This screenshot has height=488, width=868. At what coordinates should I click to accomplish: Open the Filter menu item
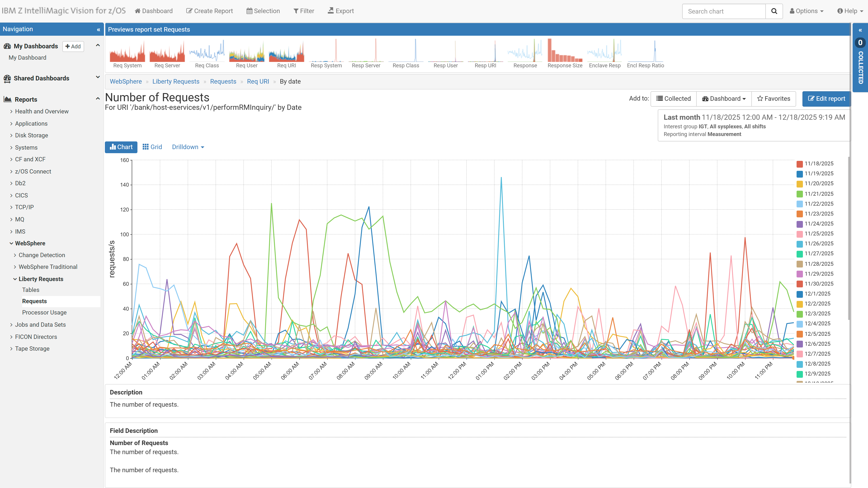pyautogui.click(x=304, y=11)
